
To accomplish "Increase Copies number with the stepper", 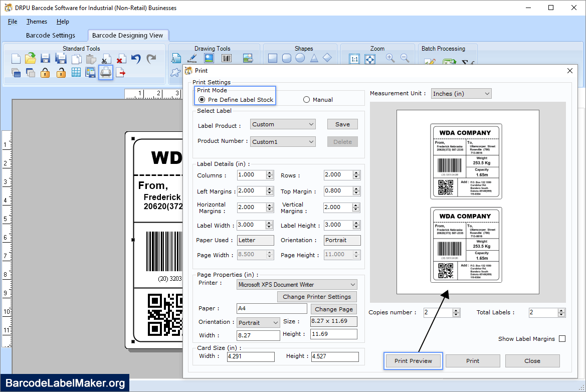I will [x=455, y=310].
